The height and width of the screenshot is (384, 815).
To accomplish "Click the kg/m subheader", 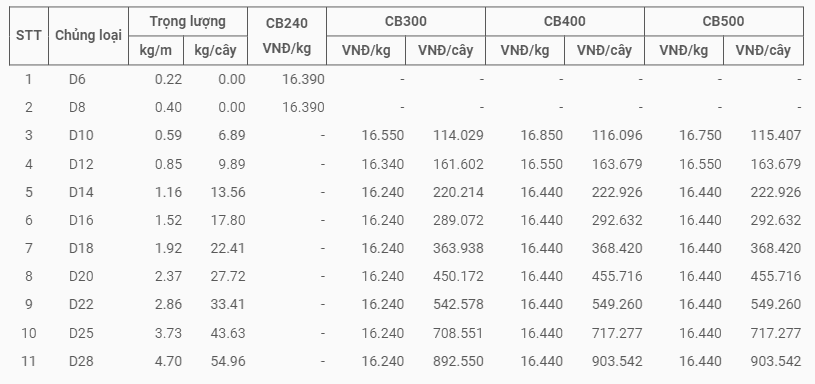I will coord(156,50).
